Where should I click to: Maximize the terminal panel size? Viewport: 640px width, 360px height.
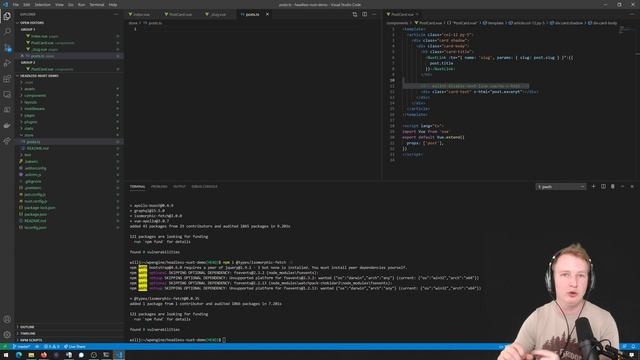[x=622, y=187]
